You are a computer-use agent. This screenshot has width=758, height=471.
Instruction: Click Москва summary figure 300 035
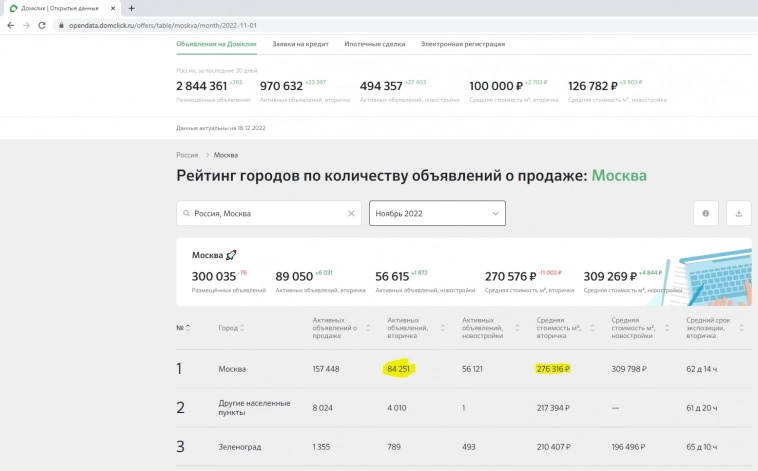pos(214,277)
